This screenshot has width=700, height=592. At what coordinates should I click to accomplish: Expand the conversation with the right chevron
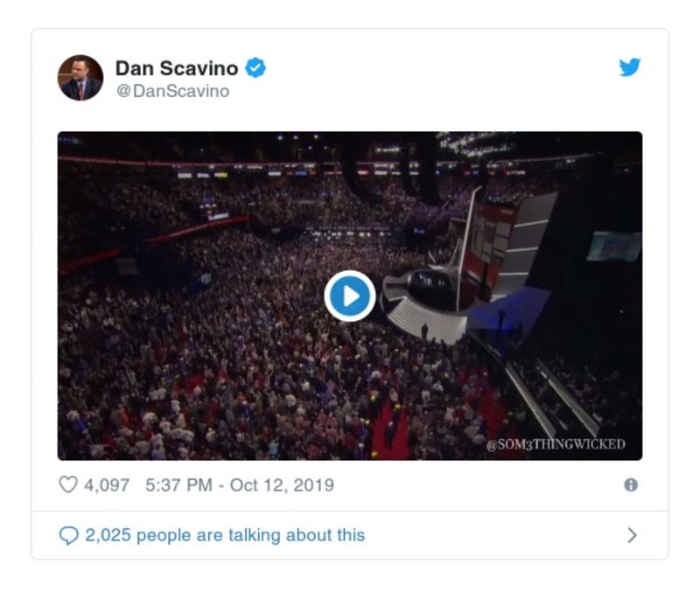click(633, 535)
